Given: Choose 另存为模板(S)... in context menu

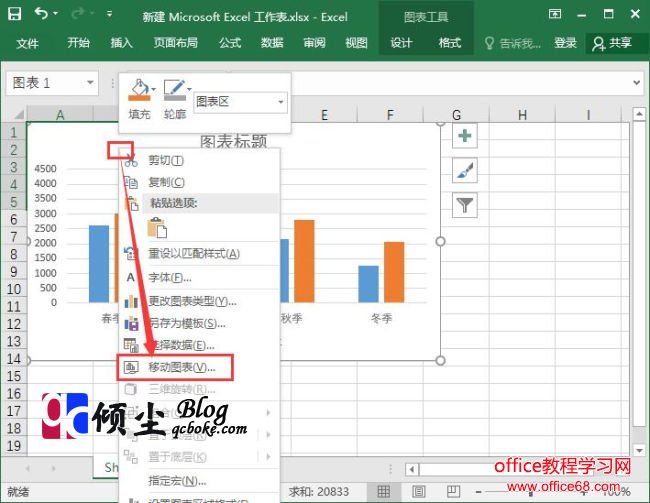Looking at the screenshot, I should pos(199,323).
